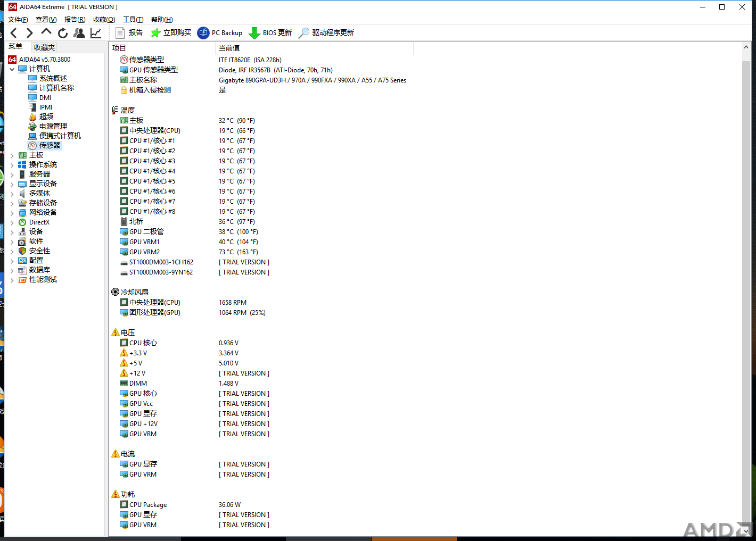Click the 设备 tree icon

coord(22,232)
